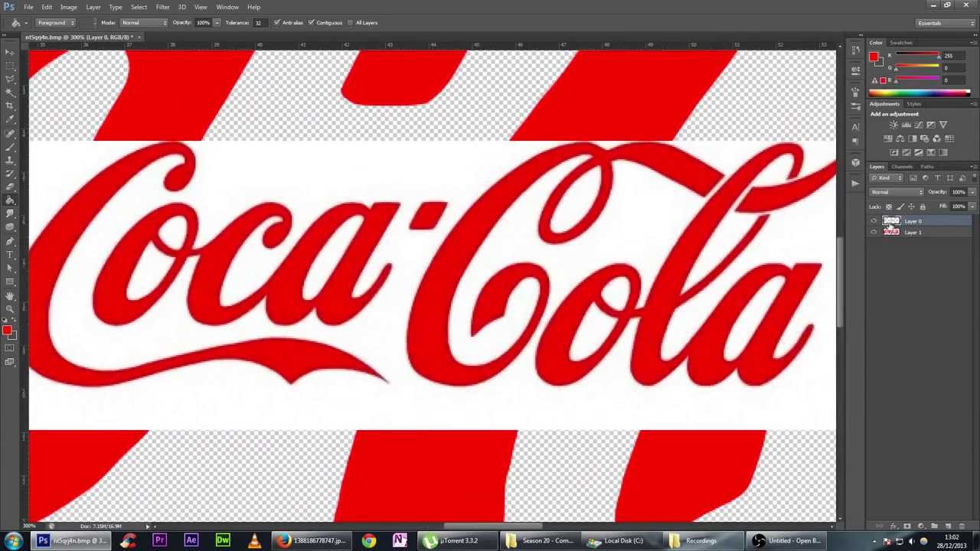
Task: Select the Brush tool
Action: pos(9,147)
